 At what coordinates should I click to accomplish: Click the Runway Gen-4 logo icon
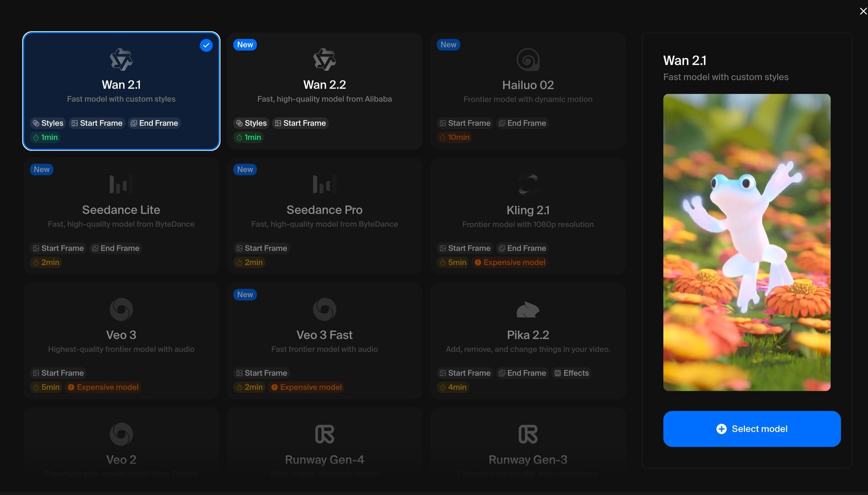click(x=325, y=434)
